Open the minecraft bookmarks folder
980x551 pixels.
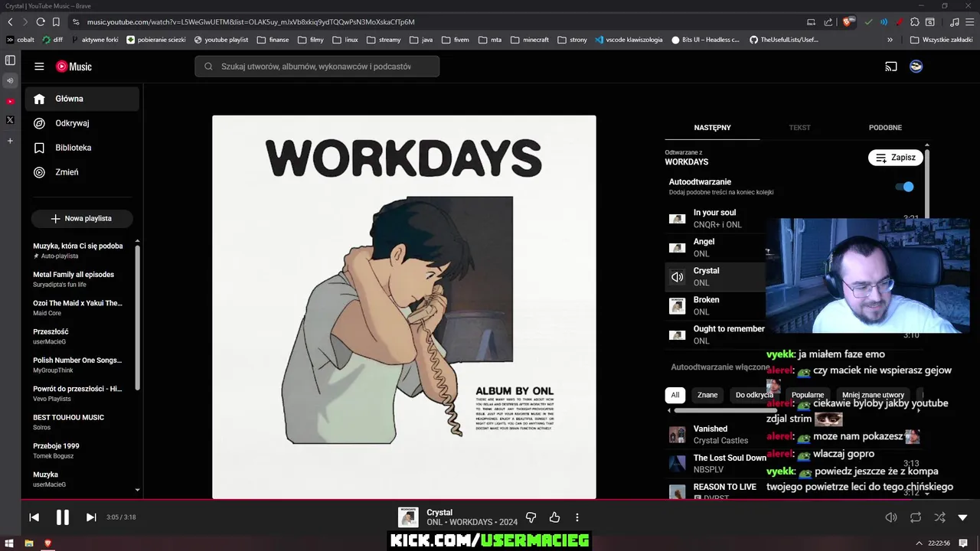tap(530, 40)
